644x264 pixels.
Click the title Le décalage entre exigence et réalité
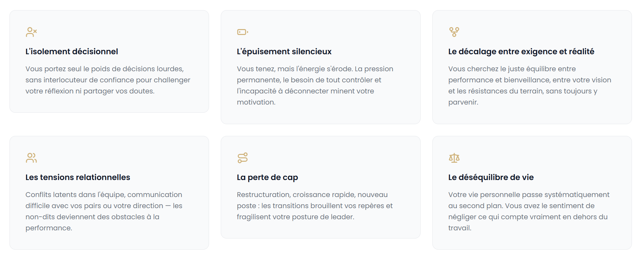click(x=521, y=52)
